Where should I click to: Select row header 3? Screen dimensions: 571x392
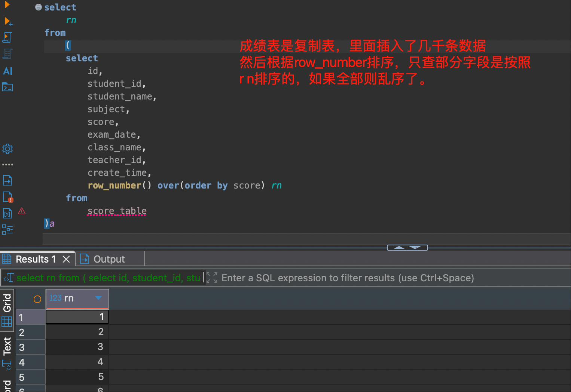pyautogui.click(x=31, y=347)
